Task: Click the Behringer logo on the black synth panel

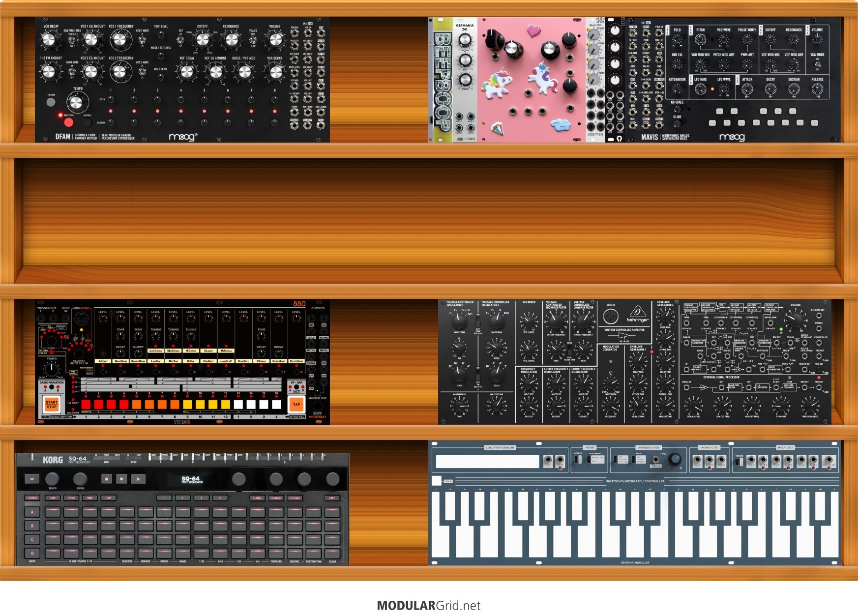Action: coord(638,315)
